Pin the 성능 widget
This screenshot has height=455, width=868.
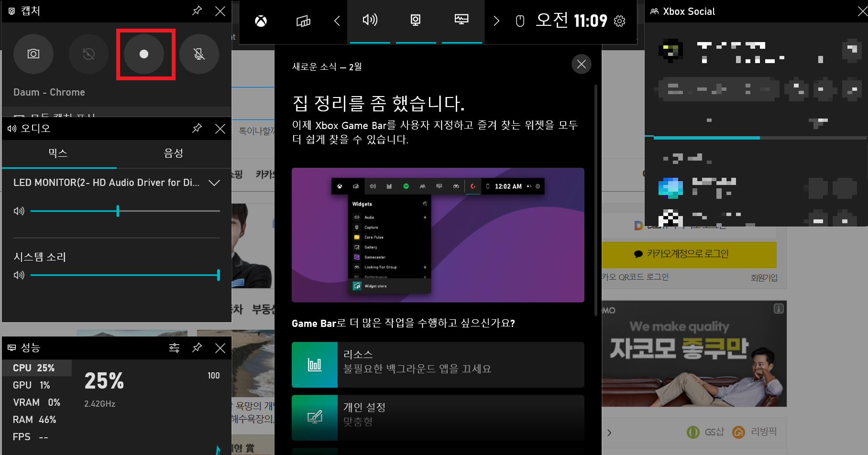pyautogui.click(x=197, y=348)
